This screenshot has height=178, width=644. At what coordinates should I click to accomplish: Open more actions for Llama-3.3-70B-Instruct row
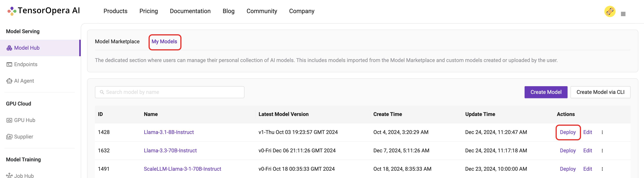602,150
